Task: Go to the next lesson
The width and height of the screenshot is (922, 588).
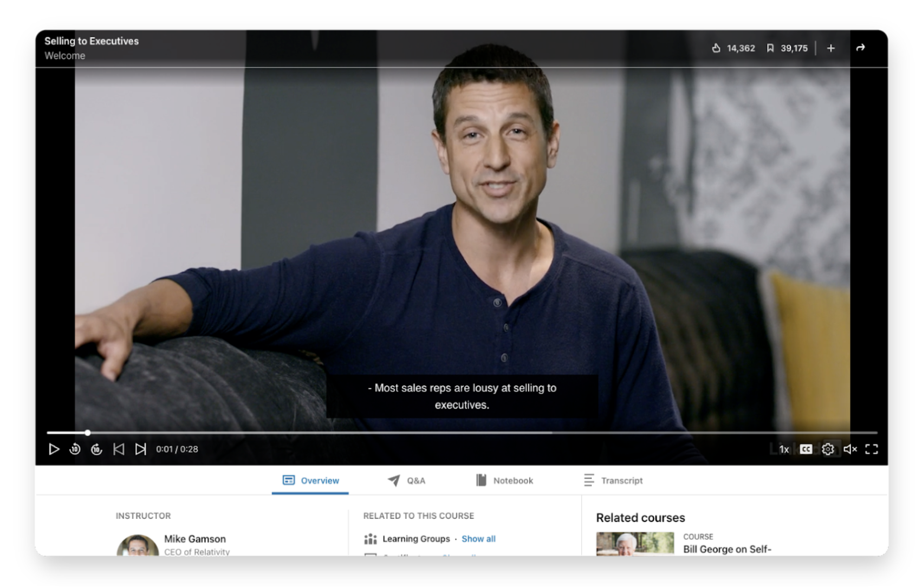Action: pyautogui.click(x=141, y=449)
